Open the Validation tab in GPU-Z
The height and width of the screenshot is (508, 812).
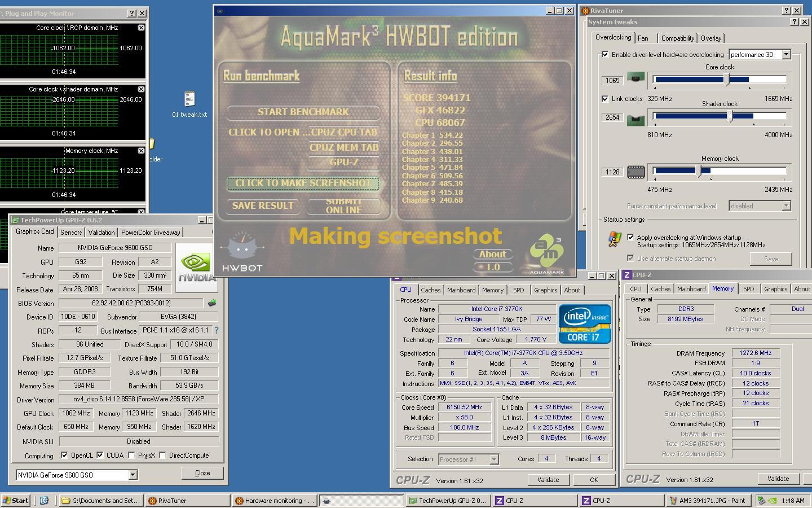click(x=101, y=232)
